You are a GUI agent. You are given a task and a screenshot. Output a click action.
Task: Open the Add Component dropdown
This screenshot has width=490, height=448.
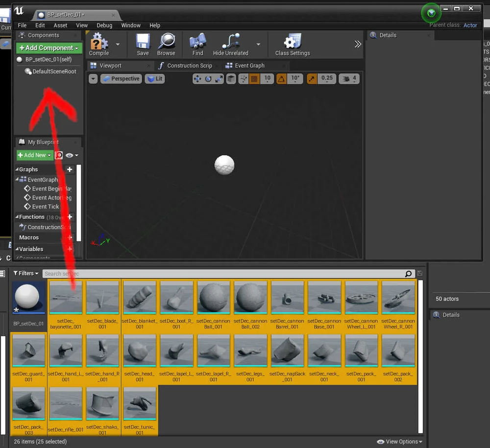tap(49, 48)
